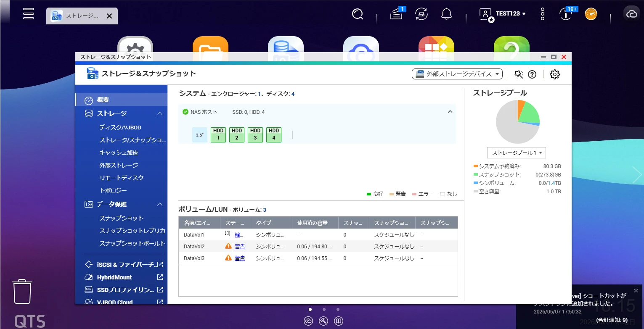The width and height of the screenshot is (644, 329).
Task: Open the external devices sync icon
Action: point(421,14)
